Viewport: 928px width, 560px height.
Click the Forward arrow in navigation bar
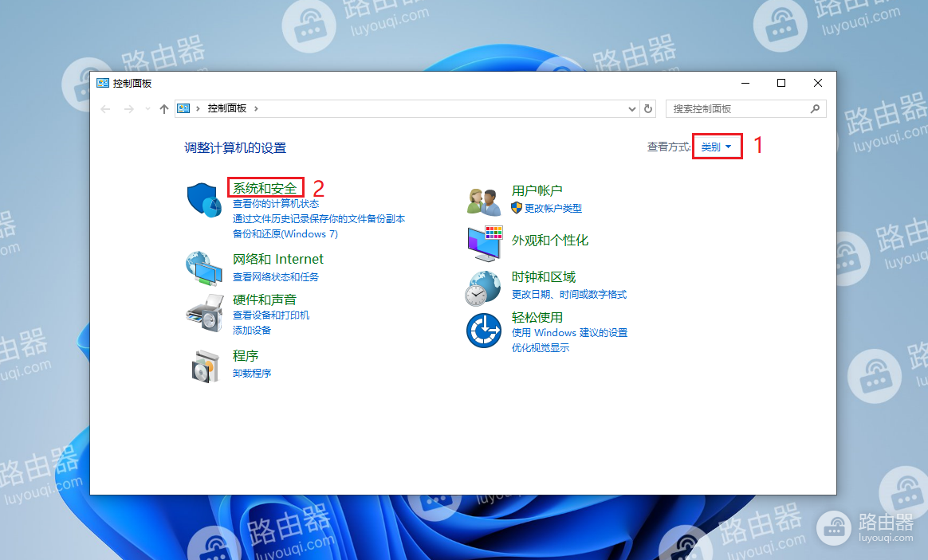(128, 109)
